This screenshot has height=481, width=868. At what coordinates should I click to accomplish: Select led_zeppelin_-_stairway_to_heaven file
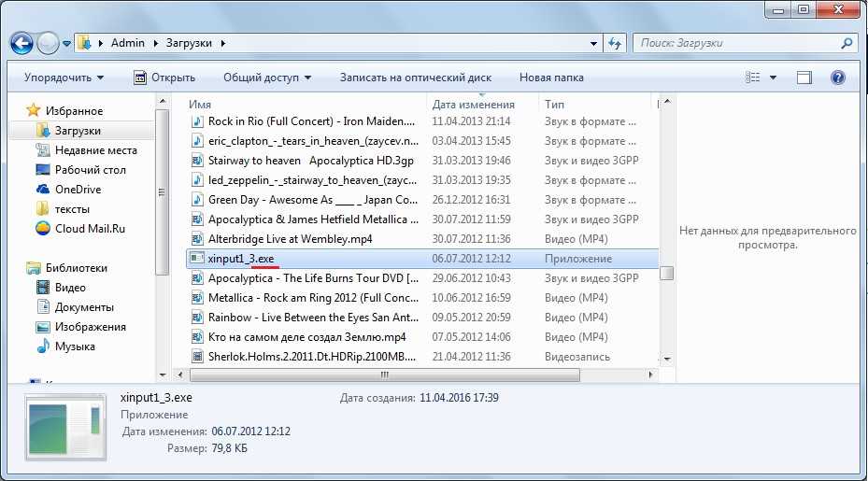pos(312,180)
